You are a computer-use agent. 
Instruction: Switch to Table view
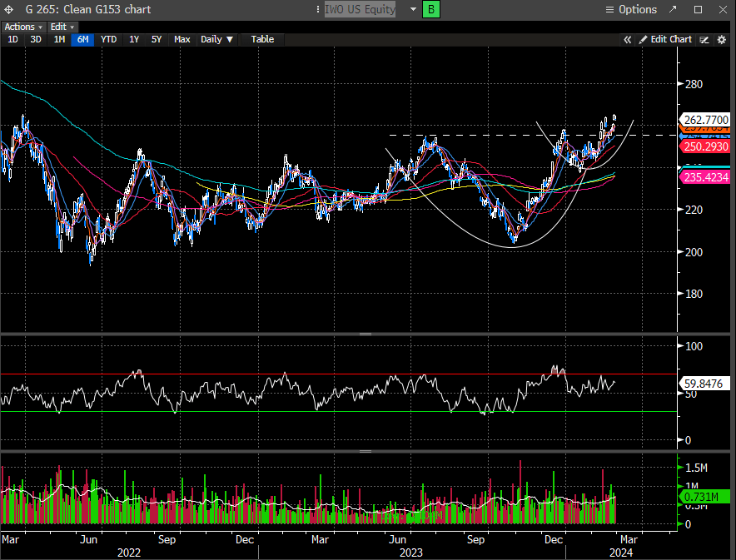click(262, 39)
